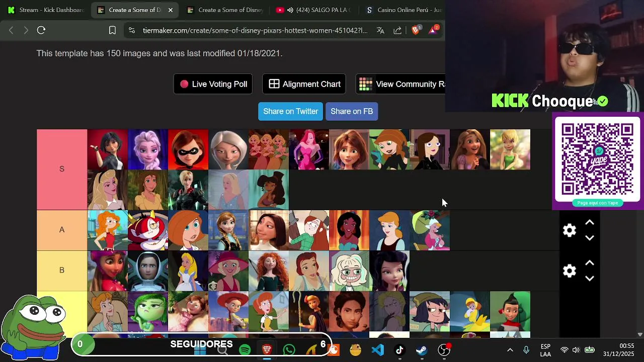Open Steam from the taskbar

point(422,349)
